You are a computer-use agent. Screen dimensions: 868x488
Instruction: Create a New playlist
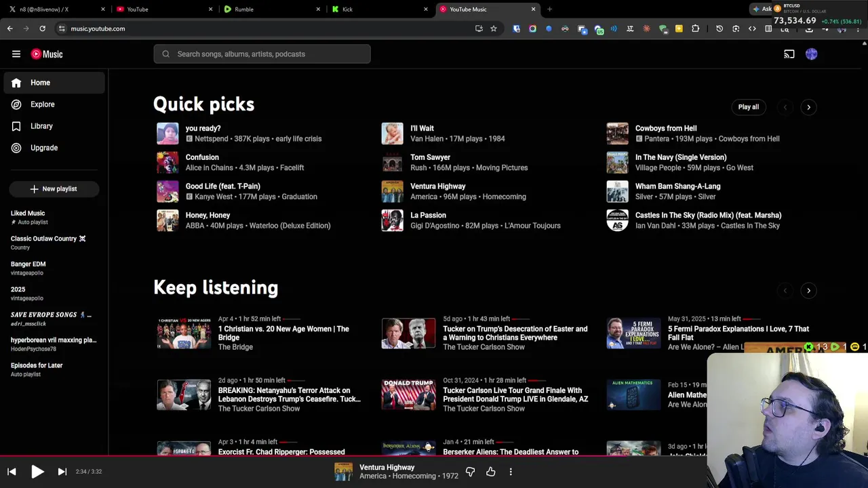tap(54, 189)
